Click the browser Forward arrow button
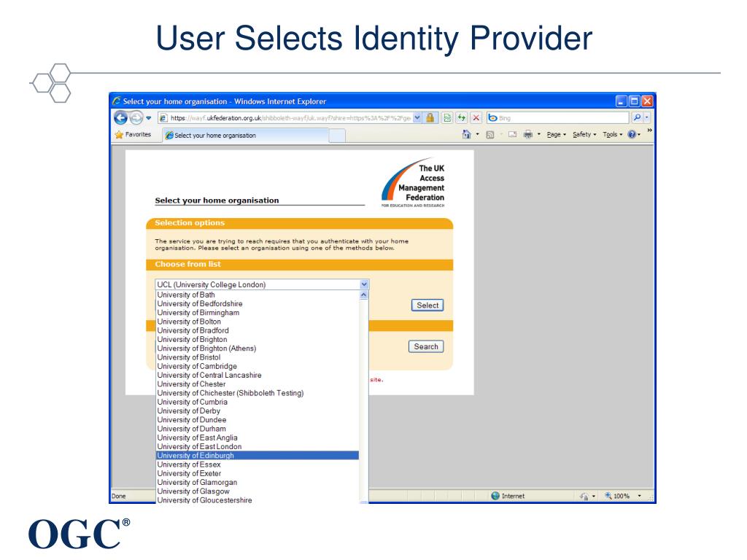Image resolution: width=747 pixels, height=560 pixels. (x=136, y=117)
